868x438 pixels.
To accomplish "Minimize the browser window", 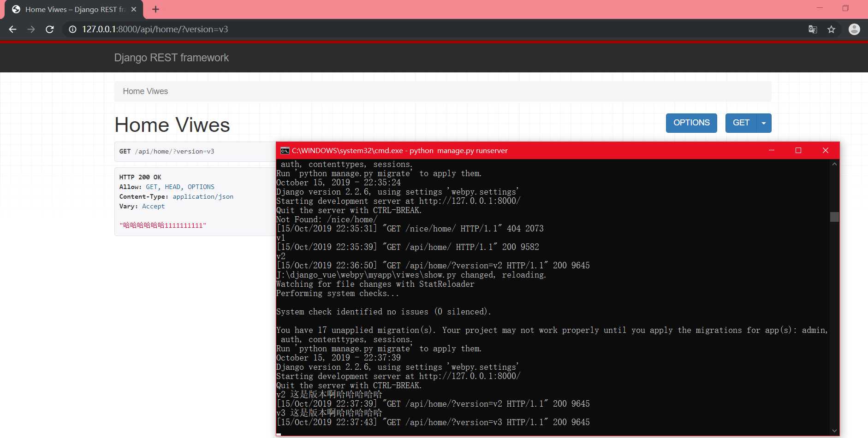I will click(x=820, y=8).
